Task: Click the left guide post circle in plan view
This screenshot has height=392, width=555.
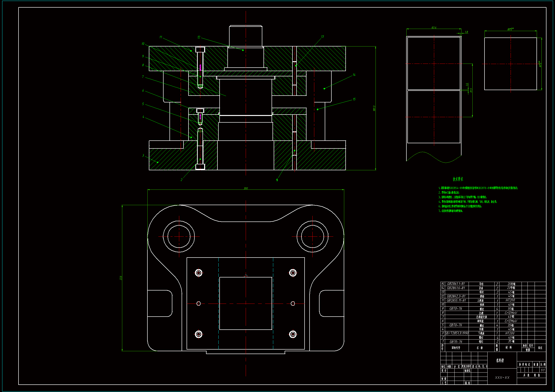Action: click(179, 236)
